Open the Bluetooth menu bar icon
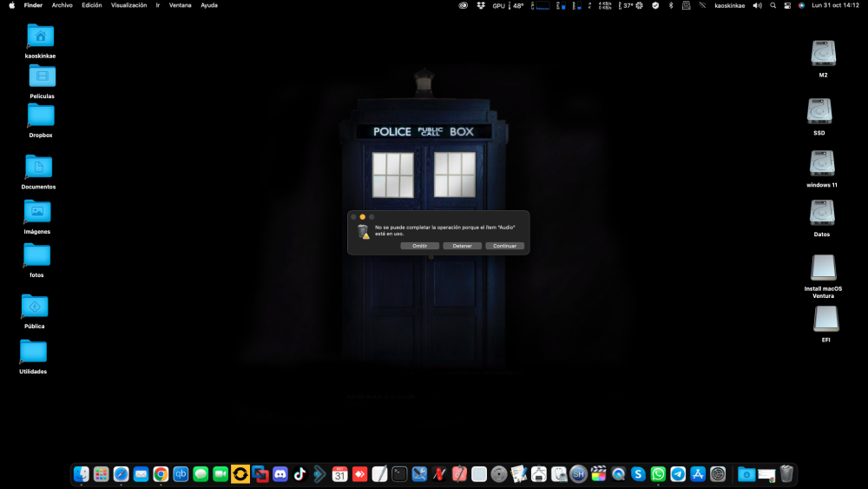The image size is (868, 489). (x=671, y=5)
